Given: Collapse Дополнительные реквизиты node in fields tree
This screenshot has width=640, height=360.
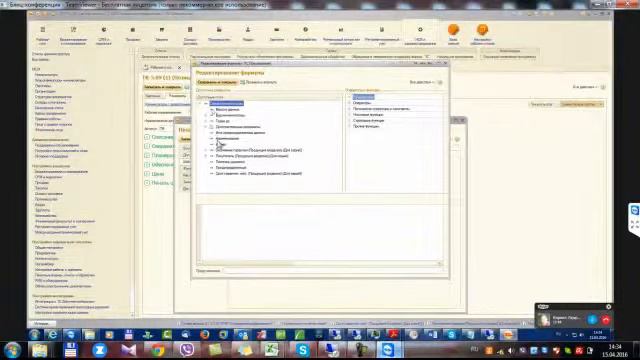Looking at the screenshot, I should (206, 127).
